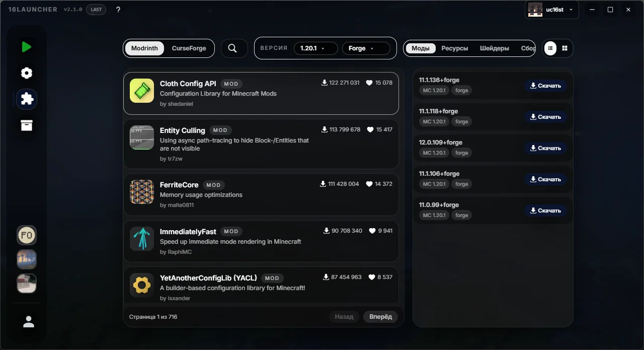Select Modrinth as mod source
This screenshot has width=644, height=350.
click(x=144, y=48)
